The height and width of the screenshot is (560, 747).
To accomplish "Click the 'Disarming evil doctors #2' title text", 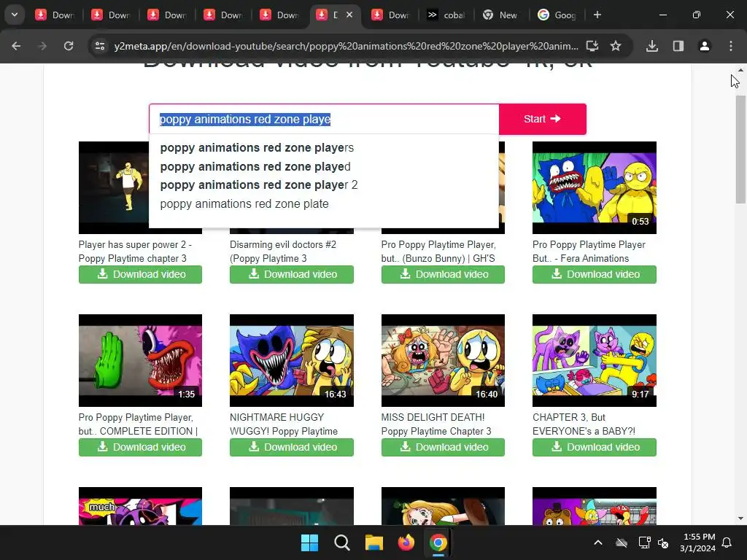I will coord(283,252).
